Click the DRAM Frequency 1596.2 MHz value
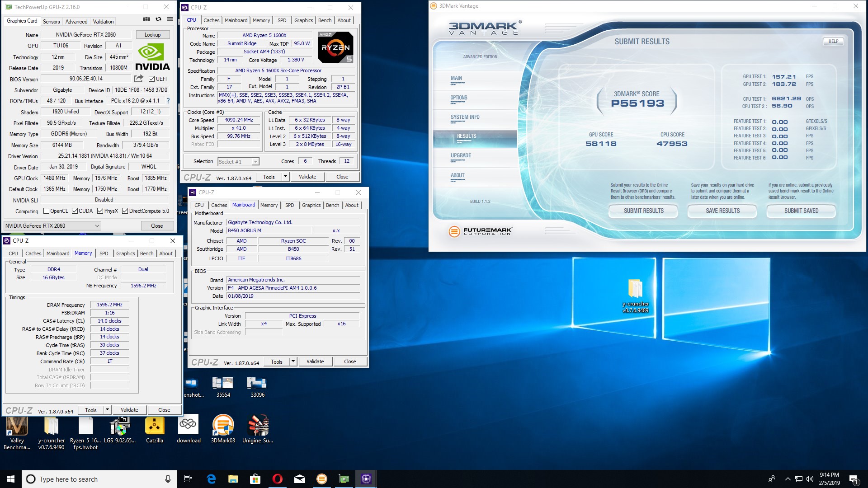This screenshot has width=868, height=488. [109, 305]
